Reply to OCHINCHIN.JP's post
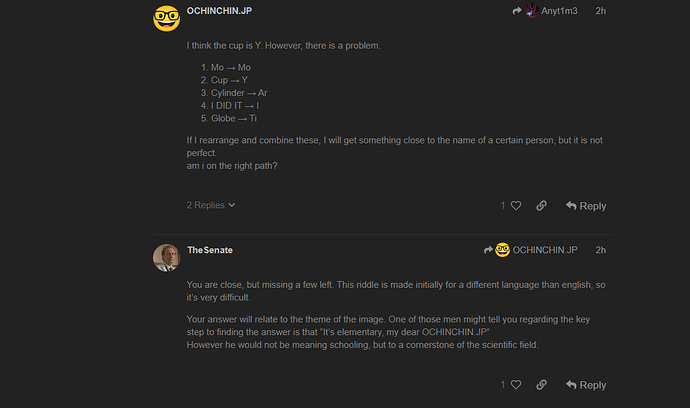The width and height of the screenshot is (690, 408). 586,206
